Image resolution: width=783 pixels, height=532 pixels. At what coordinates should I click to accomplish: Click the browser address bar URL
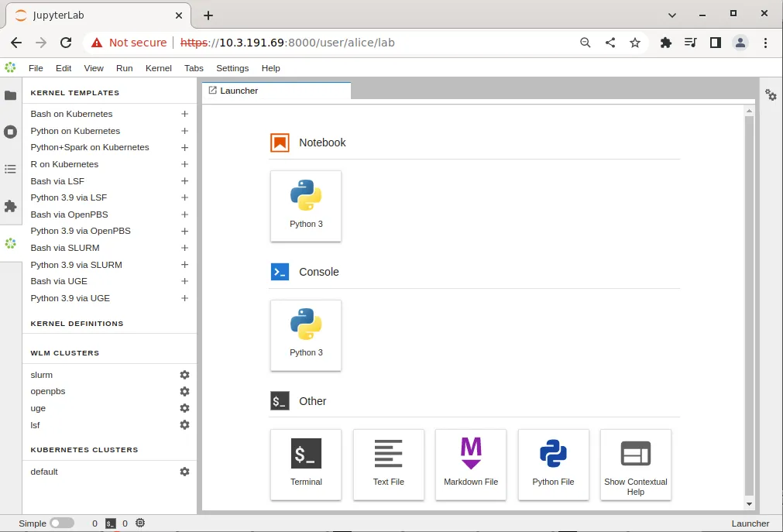pos(287,43)
